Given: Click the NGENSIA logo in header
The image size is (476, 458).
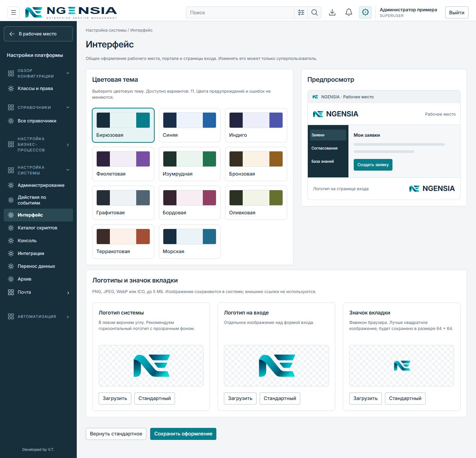Looking at the screenshot, I should (71, 12).
